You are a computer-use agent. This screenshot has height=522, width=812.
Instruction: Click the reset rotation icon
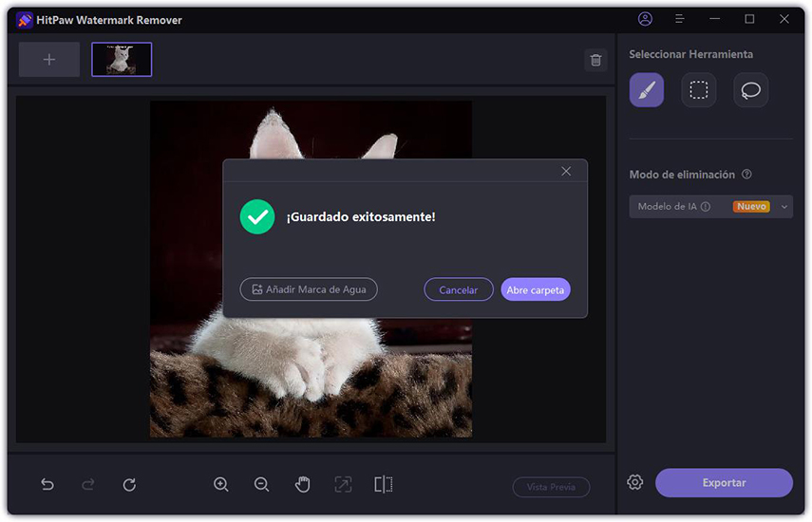pyautogui.click(x=129, y=485)
